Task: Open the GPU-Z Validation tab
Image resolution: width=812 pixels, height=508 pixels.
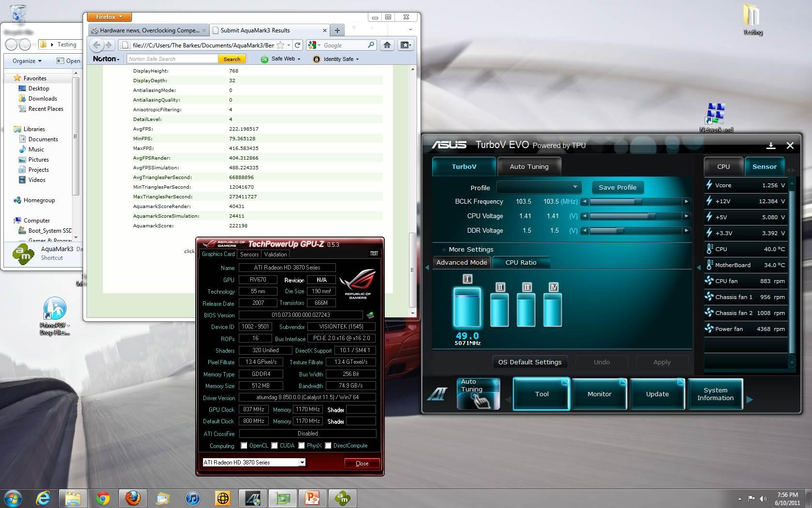Action: click(x=275, y=254)
